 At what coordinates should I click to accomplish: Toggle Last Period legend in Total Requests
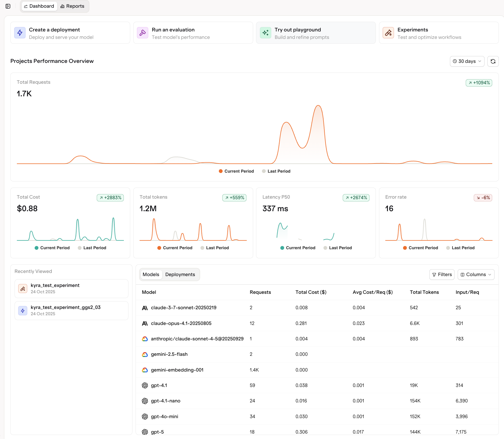pyautogui.click(x=276, y=171)
